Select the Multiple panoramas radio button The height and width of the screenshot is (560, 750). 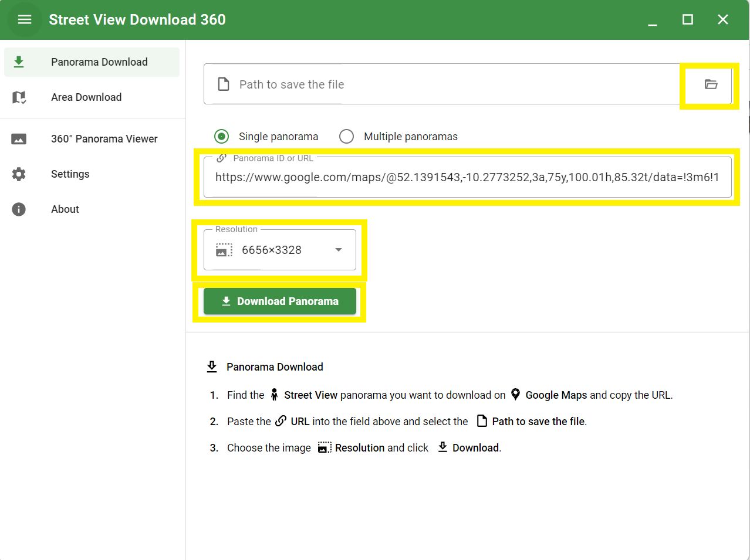point(347,137)
